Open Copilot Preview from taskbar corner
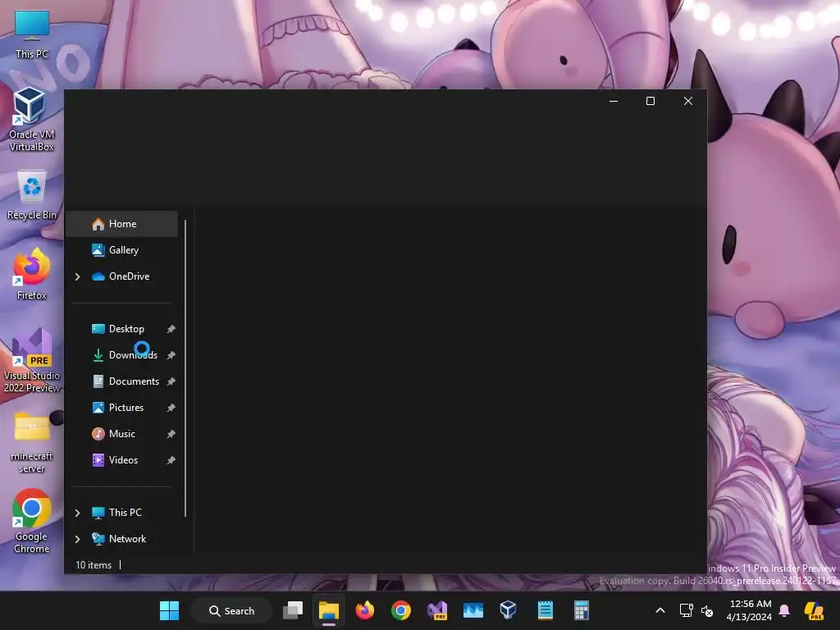This screenshot has width=840, height=630. 814,610
